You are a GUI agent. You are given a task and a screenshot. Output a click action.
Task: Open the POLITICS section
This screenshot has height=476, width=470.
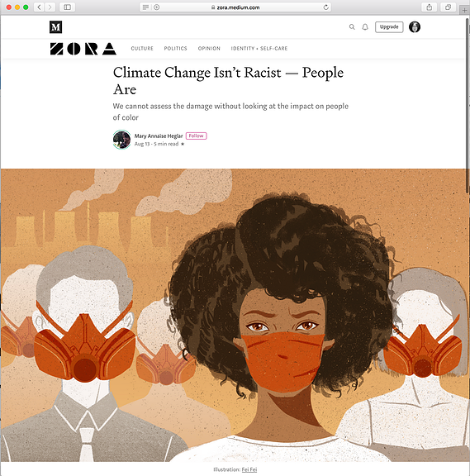175,48
